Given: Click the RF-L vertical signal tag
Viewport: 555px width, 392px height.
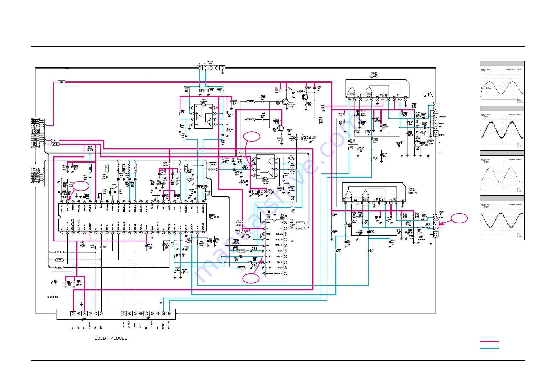Looking at the screenshot, I should 180,168.
